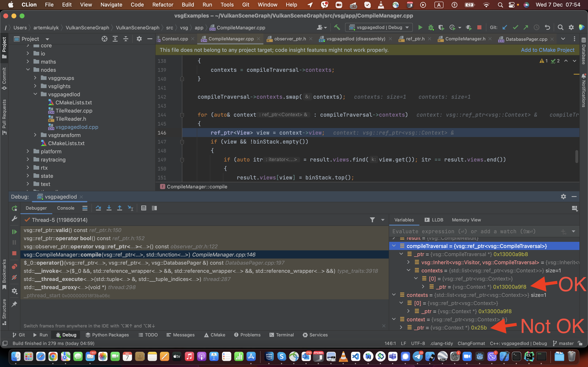This screenshot has height=367, width=588.
Task: Stop the session with the red square
Action: click(14, 253)
